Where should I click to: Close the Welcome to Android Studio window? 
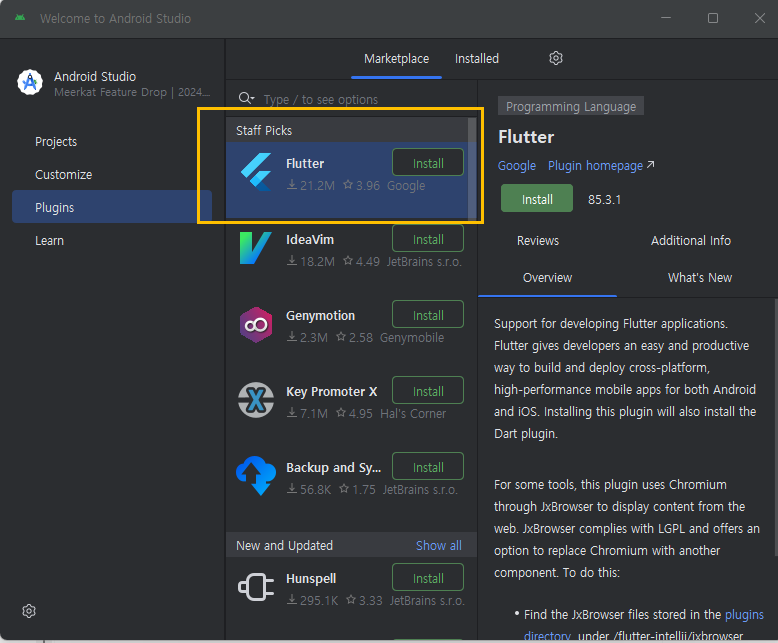pyautogui.click(x=760, y=18)
